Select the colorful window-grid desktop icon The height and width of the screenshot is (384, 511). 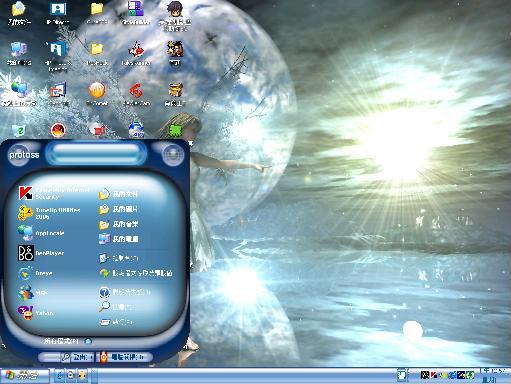pos(136,13)
